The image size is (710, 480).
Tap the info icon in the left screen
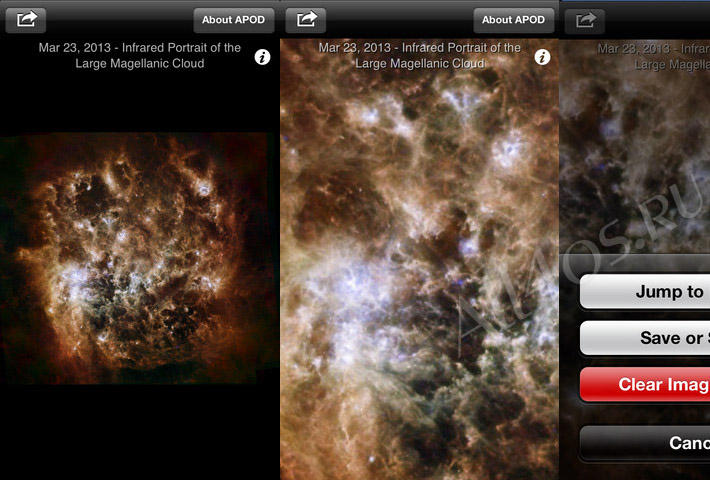pos(262,57)
